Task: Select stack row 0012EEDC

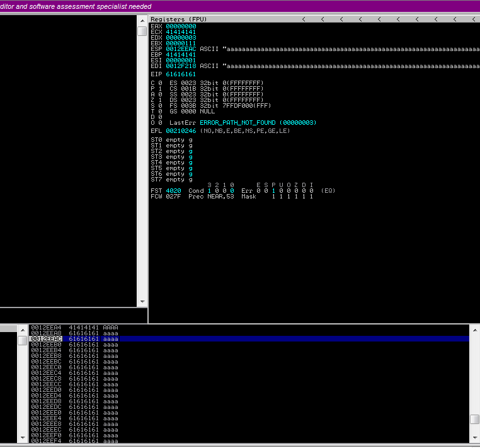Action: (x=249, y=406)
